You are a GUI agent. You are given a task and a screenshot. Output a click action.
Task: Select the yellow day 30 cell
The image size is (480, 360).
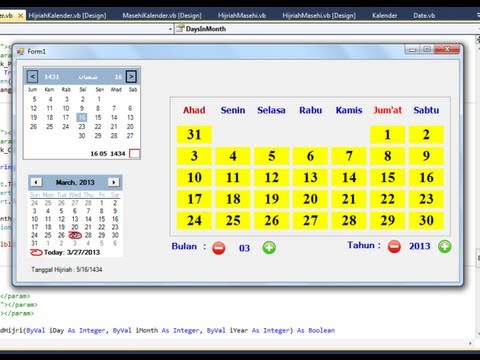[426, 220]
